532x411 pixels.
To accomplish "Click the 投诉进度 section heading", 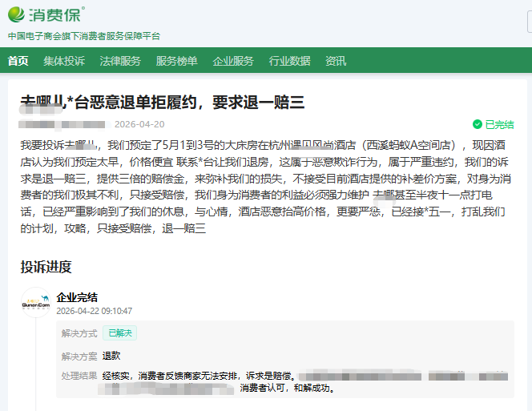I will coord(46,267).
